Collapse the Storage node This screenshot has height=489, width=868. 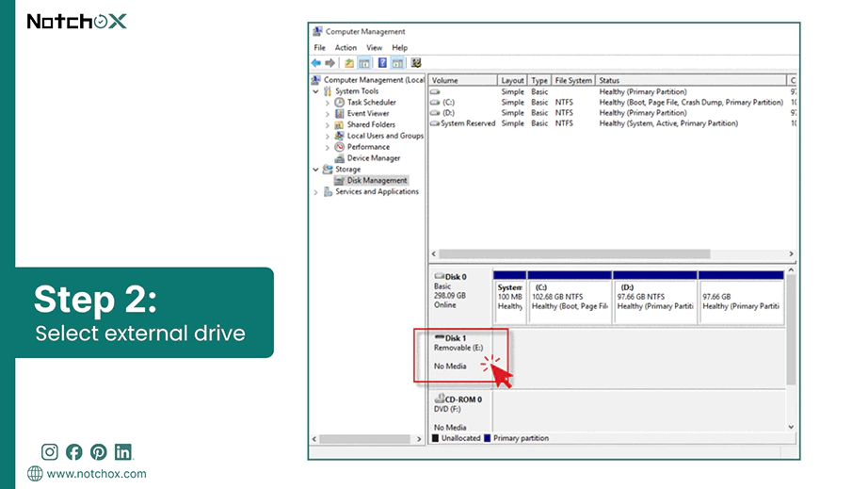pos(315,170)
